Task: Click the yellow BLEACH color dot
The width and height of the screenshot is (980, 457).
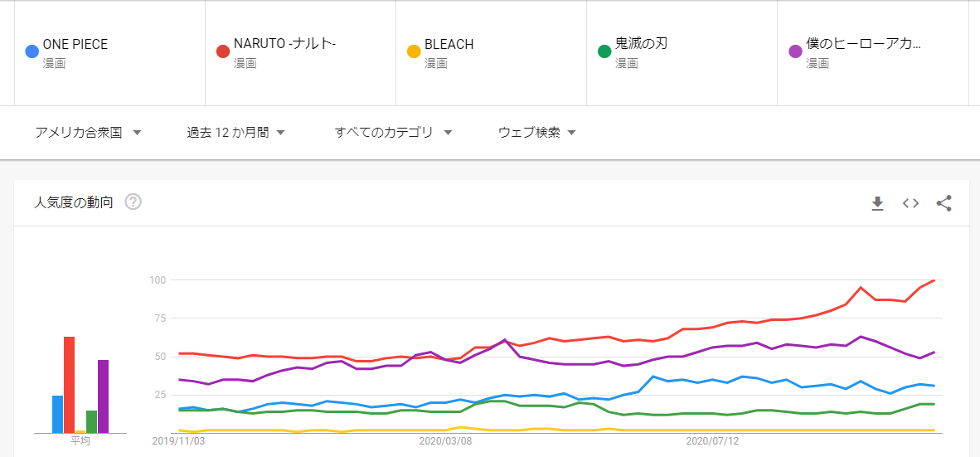Action: click(x=414, y=51)
